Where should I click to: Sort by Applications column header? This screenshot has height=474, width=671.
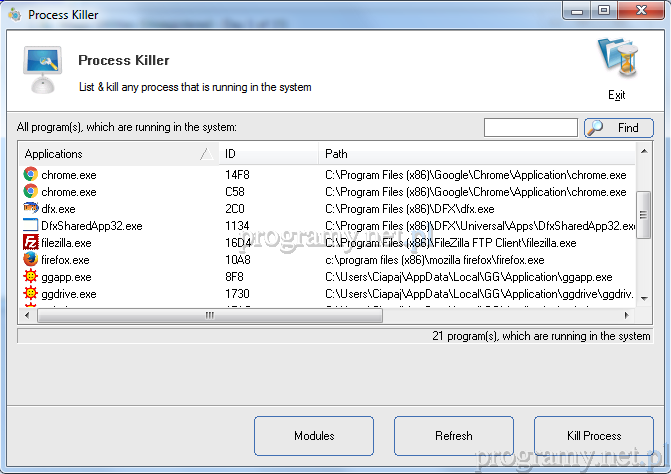click(110, 154)
